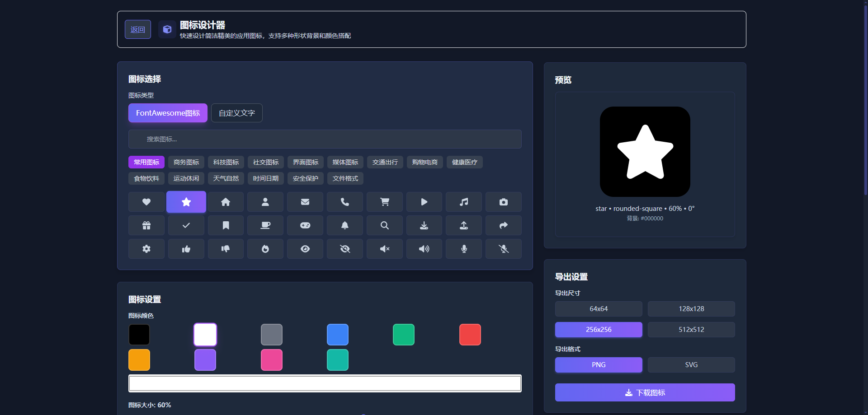Select the muted speaker icon
This screenshot has height=415, width=868.
[x=385, y=249]
